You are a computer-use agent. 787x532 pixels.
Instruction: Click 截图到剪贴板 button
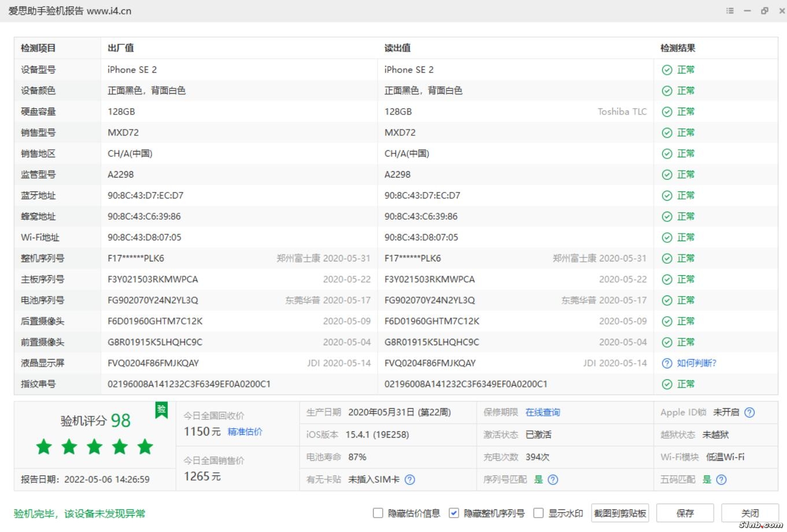click(620, 513)
